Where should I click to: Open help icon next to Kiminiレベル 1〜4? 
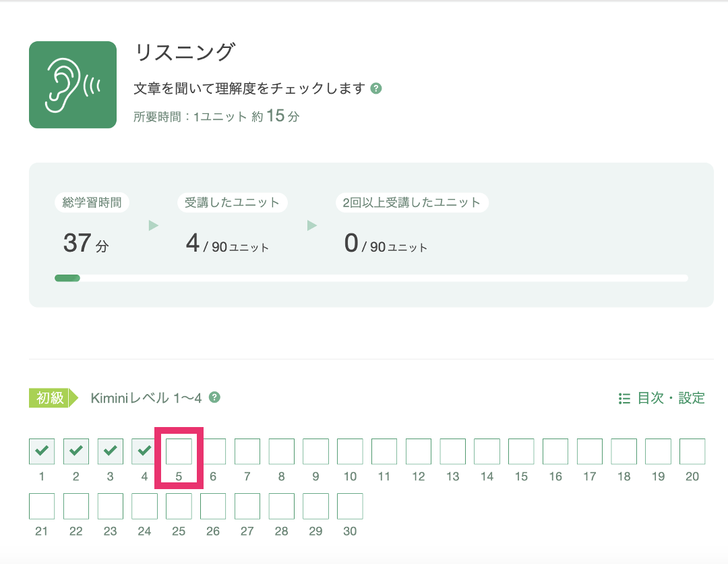(x=214, y=397)
